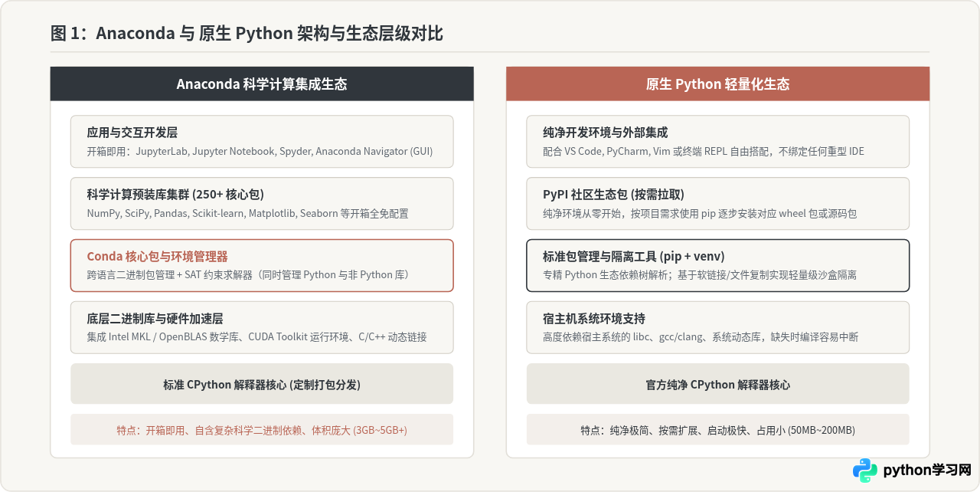Click the 'python学习网' logo text

[x=927, y=470]
